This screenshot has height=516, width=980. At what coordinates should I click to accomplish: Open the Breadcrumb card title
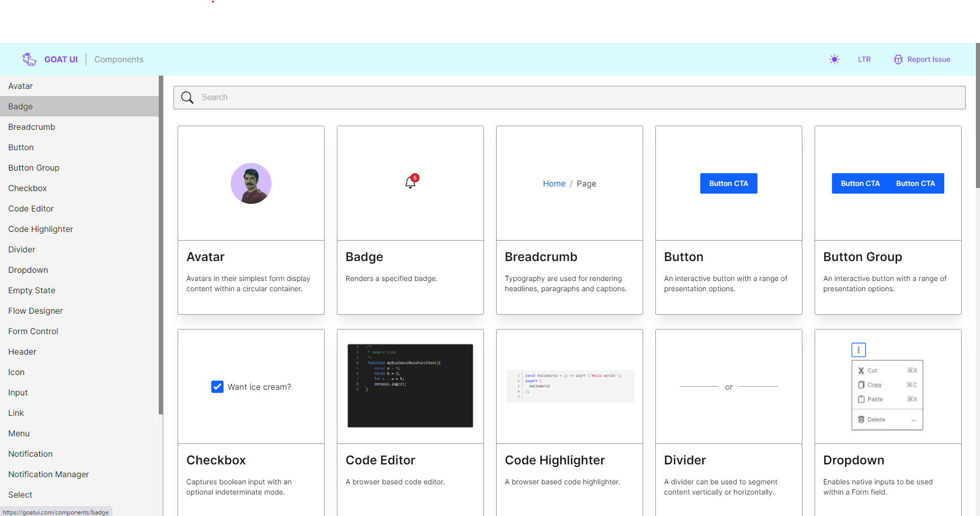(541, 257)
